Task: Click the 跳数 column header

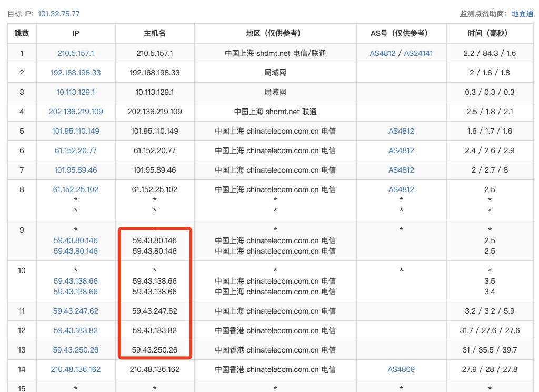Action: pyautogui.click(x=22, y=33)
